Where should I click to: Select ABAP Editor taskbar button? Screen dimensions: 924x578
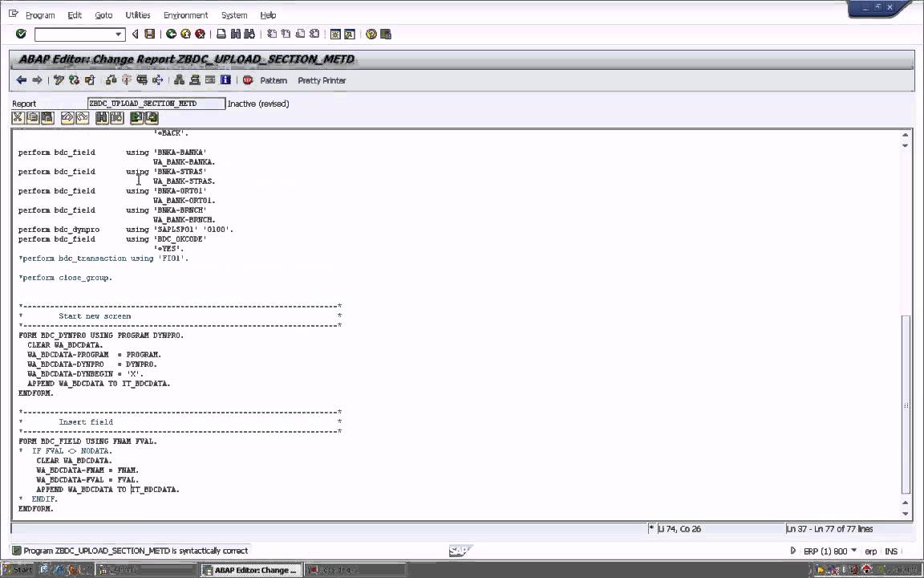coord(251,570)
